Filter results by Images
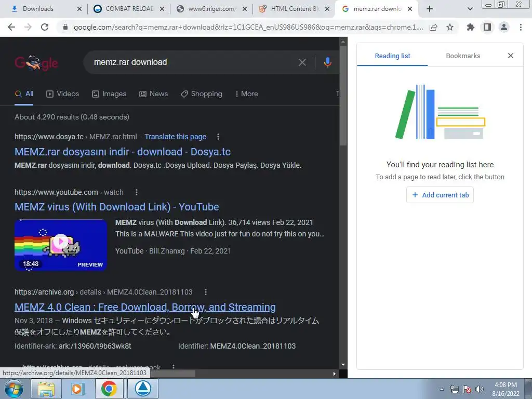The width and height of the screenshot is (532, 399). pyautogui.click(x=109, y=94)
